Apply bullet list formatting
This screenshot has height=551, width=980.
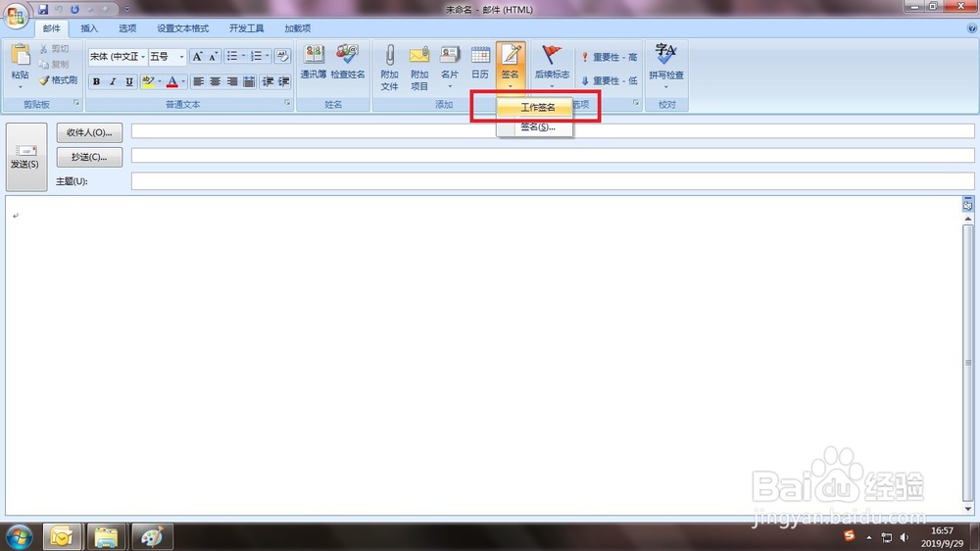click(232, 56)
